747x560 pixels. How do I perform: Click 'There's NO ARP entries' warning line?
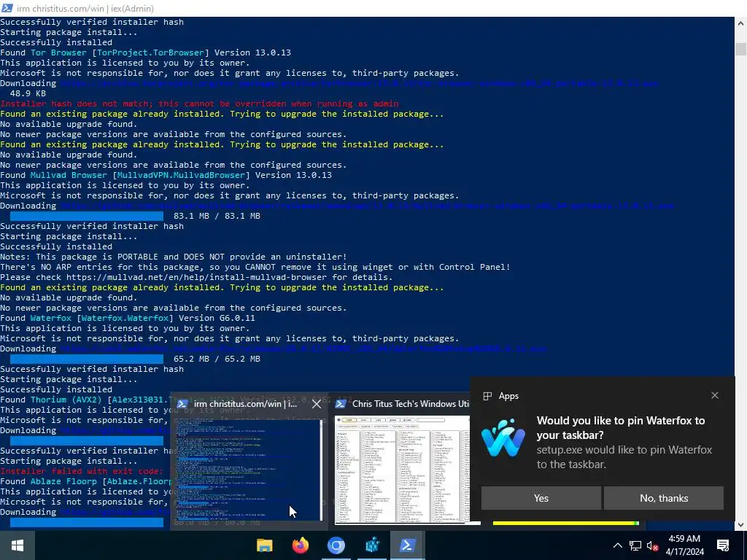(255, 267)
